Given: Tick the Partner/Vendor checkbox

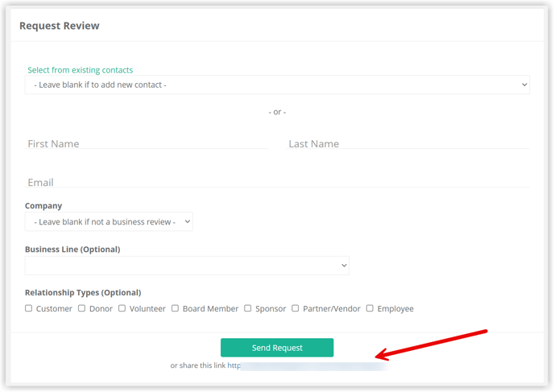Looking at the screenshot, I should pos(295,308).
